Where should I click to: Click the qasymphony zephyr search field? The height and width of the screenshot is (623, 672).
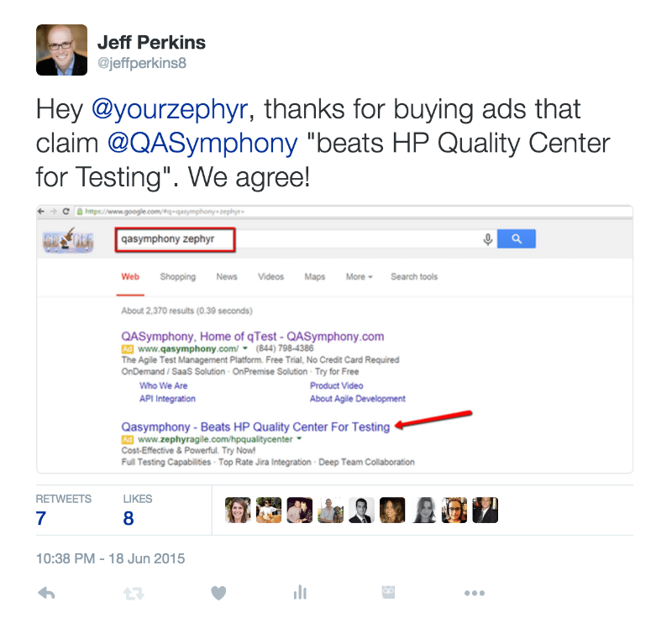[175, 239]
